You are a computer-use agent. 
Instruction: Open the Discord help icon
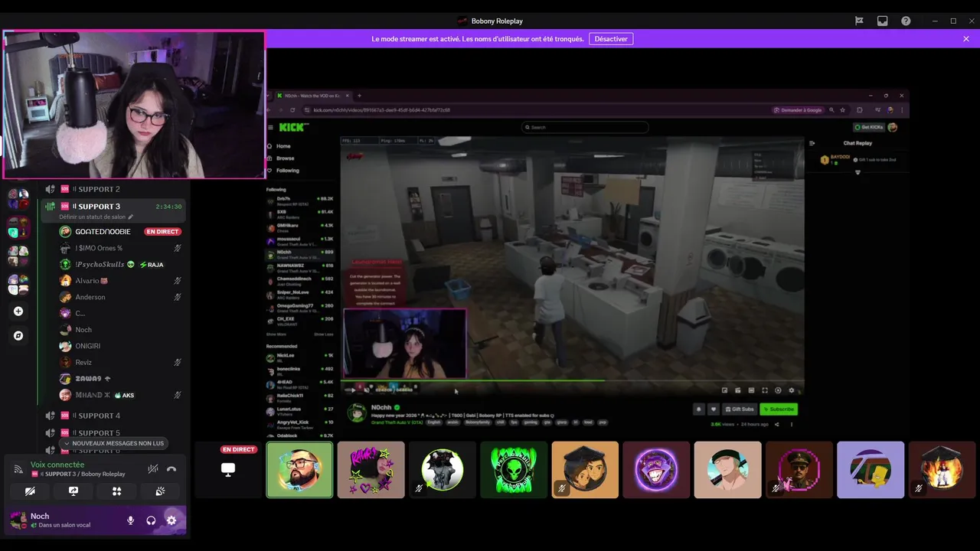coord(906,21)
